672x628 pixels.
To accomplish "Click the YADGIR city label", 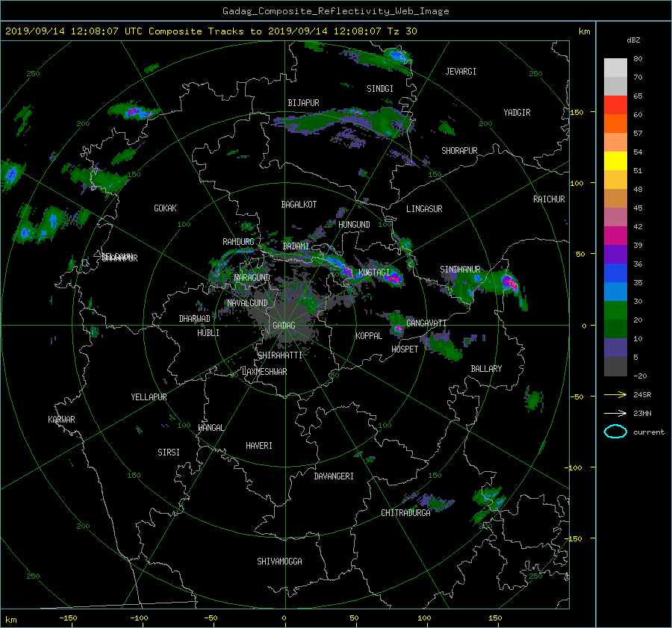I will [x=517, y=112].
